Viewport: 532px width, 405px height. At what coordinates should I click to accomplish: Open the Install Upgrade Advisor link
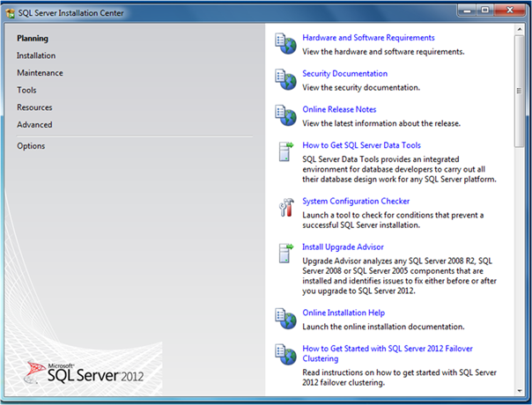coord(343,247)
